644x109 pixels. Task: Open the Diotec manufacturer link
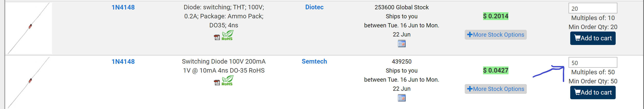coord(314,7)
